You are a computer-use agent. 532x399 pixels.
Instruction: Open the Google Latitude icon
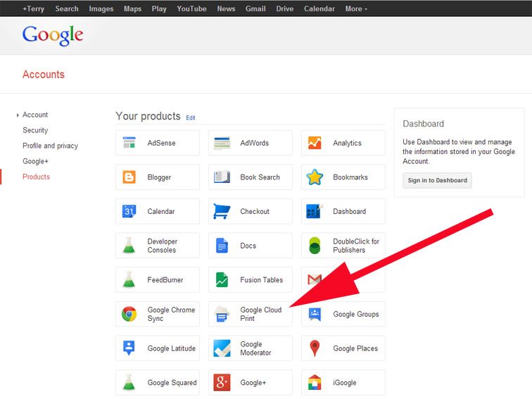click(129, 348)
